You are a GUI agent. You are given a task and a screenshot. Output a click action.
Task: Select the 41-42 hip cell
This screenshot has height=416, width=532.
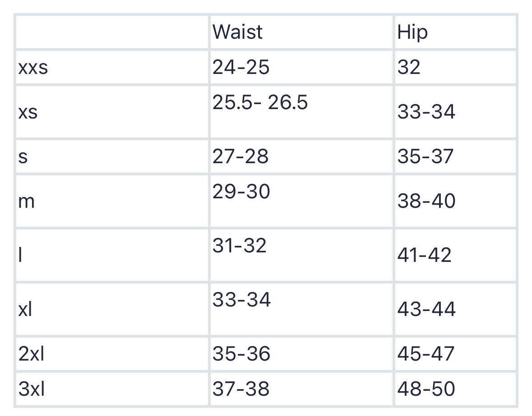point(424,255)
